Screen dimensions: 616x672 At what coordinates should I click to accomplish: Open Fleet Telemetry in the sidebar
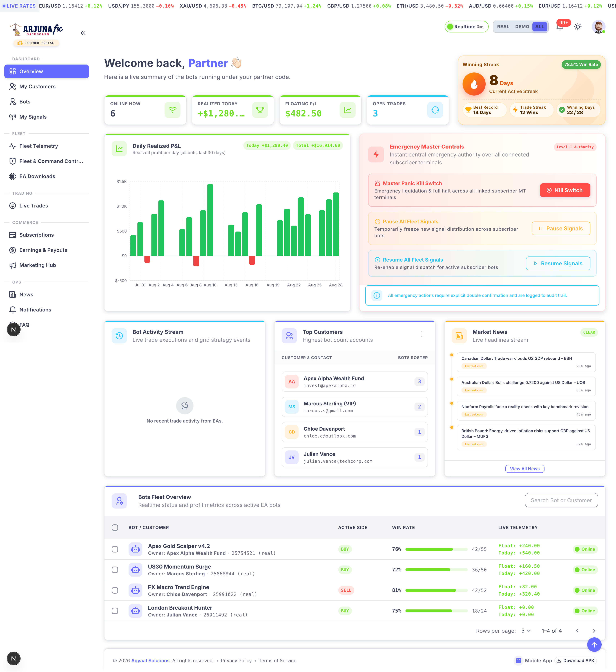coord(47,146)
